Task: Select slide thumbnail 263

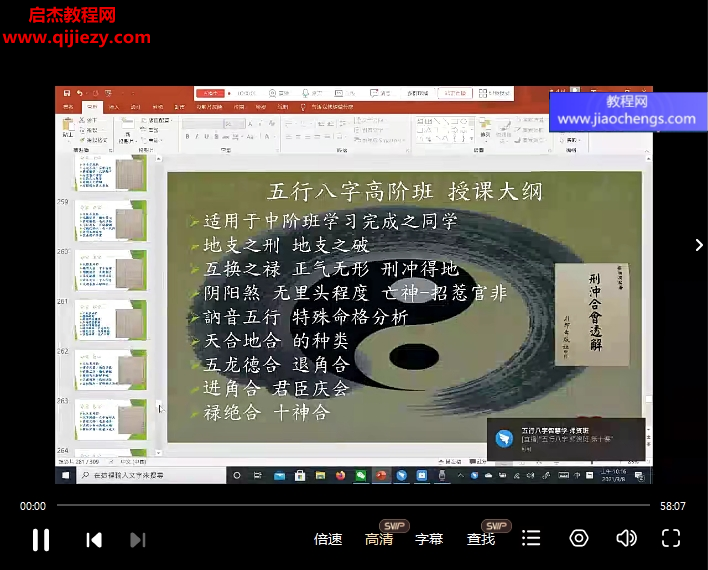Action: (x=111, y=420)
